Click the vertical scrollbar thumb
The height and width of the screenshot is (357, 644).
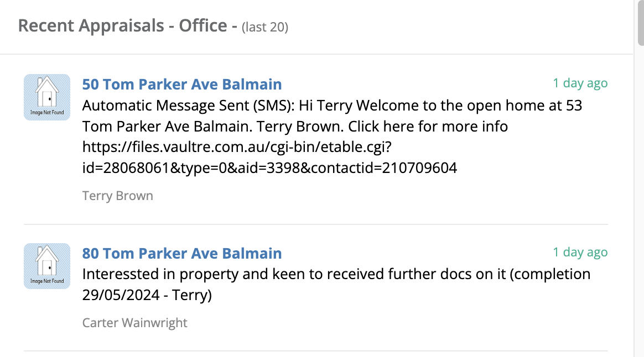(641, 23)
